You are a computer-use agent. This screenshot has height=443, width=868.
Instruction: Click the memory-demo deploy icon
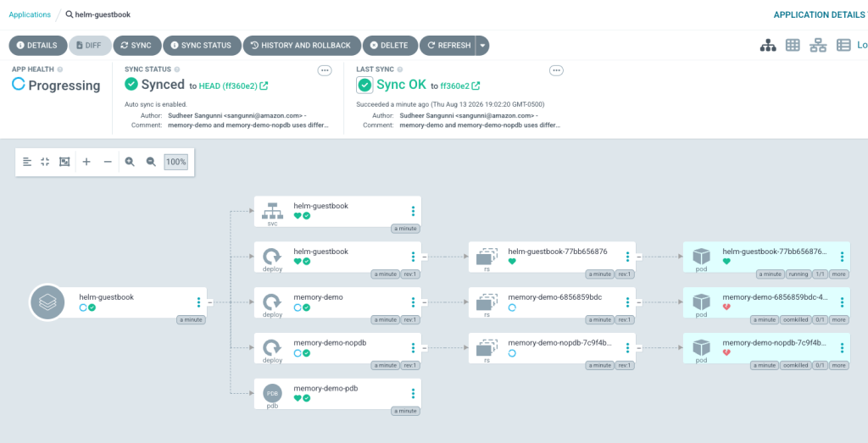click(x=272, y=302)
